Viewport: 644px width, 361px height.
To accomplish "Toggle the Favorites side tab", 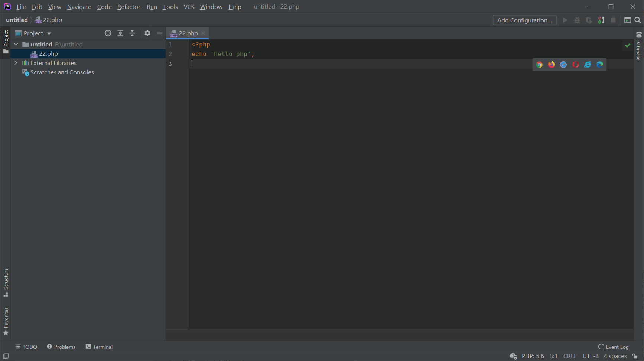I will pos(6,322).
